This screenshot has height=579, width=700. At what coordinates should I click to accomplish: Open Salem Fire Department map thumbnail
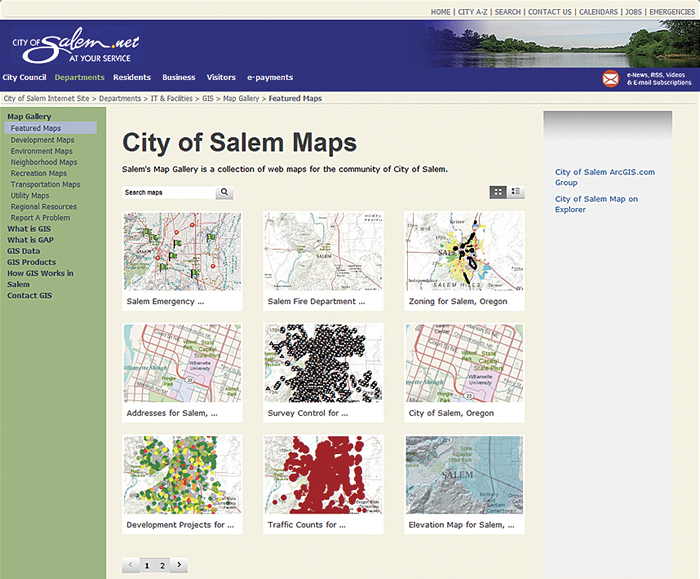323,251
